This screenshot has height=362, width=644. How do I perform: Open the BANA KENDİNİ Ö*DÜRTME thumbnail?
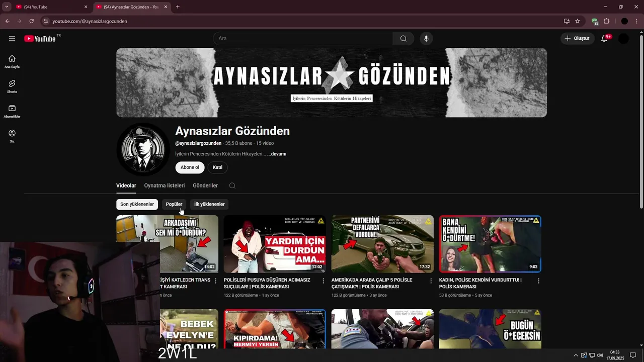coord(490,244)
